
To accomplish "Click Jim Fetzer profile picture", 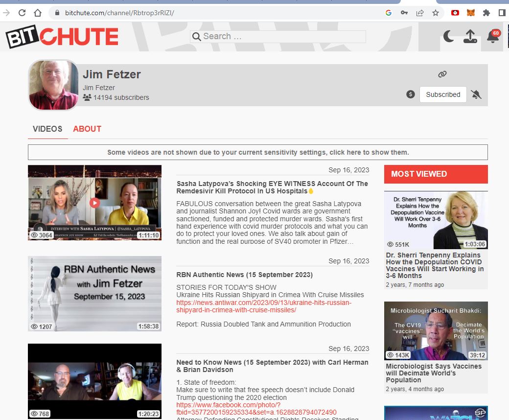I will coord(53,85).
